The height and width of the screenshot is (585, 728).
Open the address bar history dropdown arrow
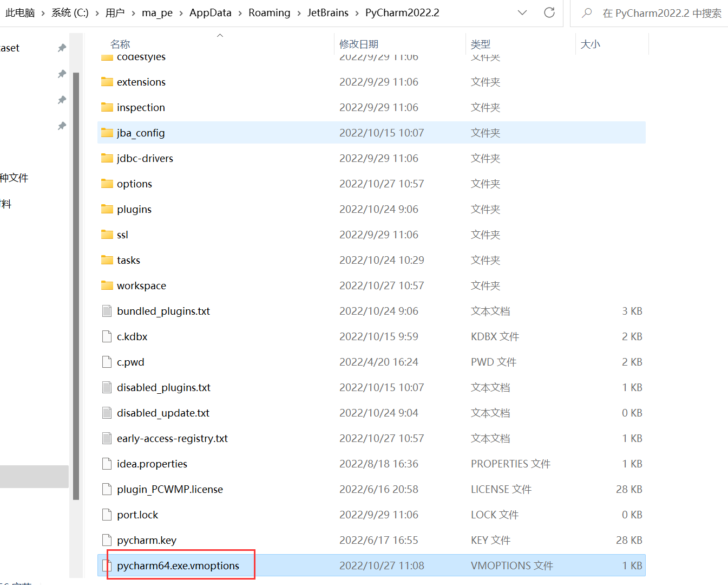click(x=522, y=12)
